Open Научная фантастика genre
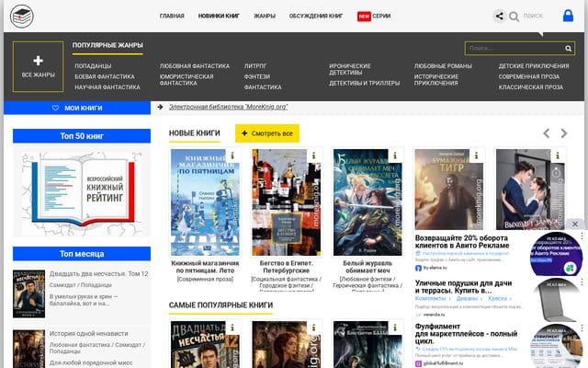The image size is (588, 368). (107, 86)
